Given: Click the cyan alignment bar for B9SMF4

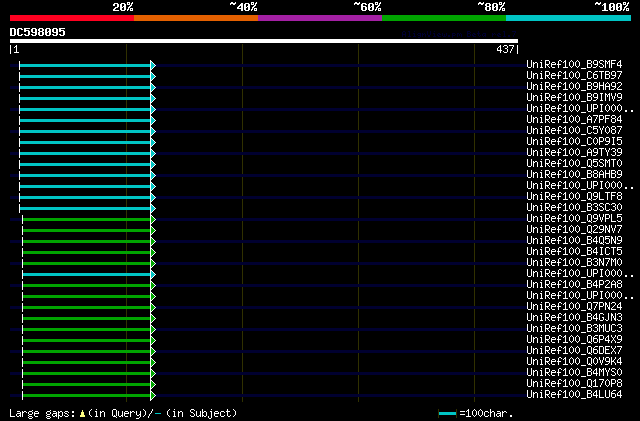Looking at the screenshot, I should tap(85, 65).
